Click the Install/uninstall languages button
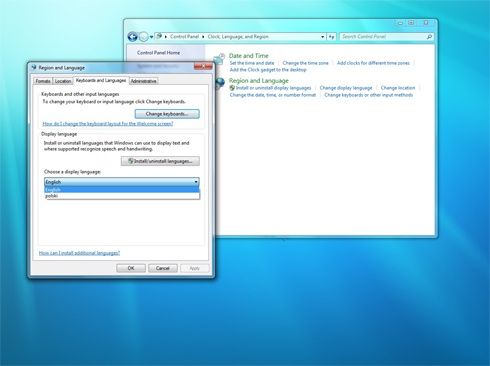The height and width of the screenshot is (366, 490). point(160,161)
